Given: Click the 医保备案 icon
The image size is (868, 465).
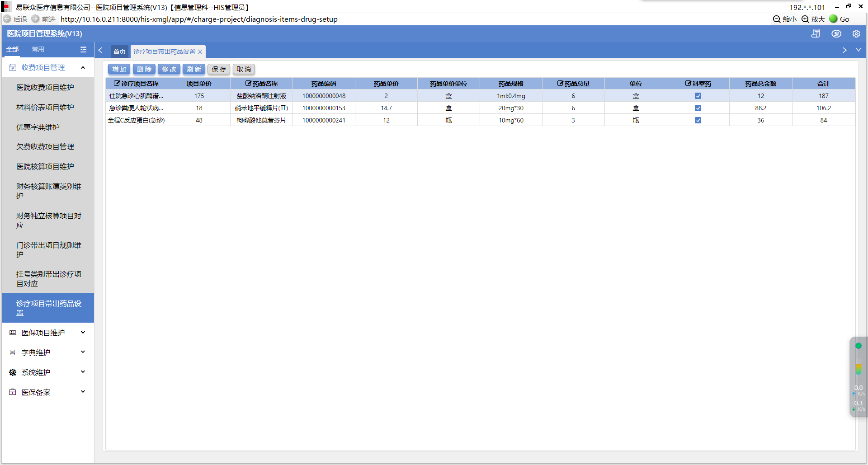Looking at the screenshot, I should click(x=13, y=392).
